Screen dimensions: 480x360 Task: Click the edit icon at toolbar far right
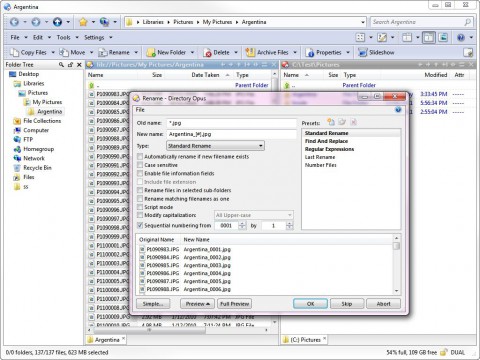468,52
